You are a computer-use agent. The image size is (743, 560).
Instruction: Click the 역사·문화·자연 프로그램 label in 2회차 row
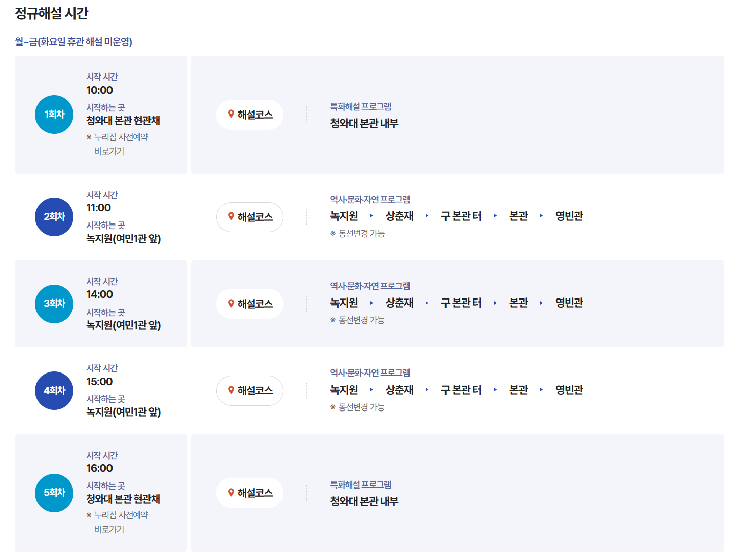pos(369,200)
